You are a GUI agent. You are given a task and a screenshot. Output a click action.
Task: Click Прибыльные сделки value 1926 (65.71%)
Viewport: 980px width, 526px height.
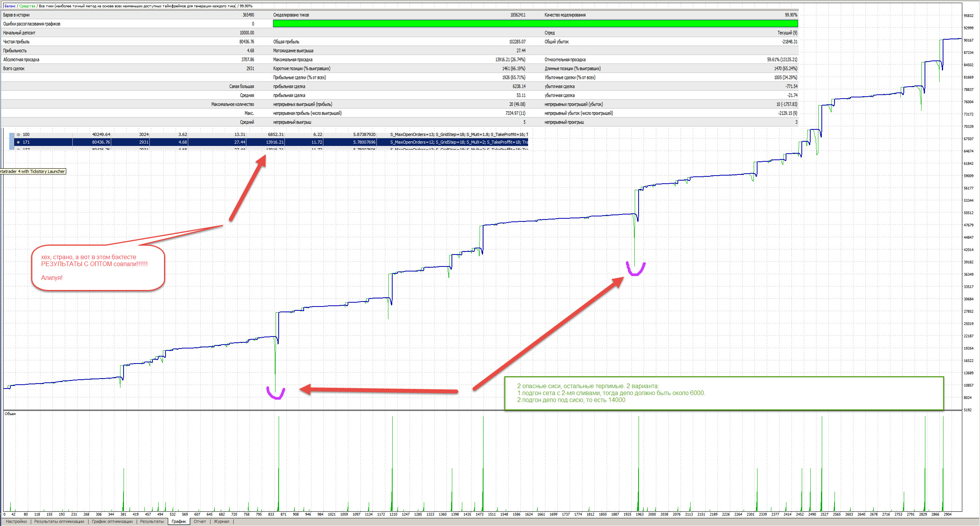513,77
